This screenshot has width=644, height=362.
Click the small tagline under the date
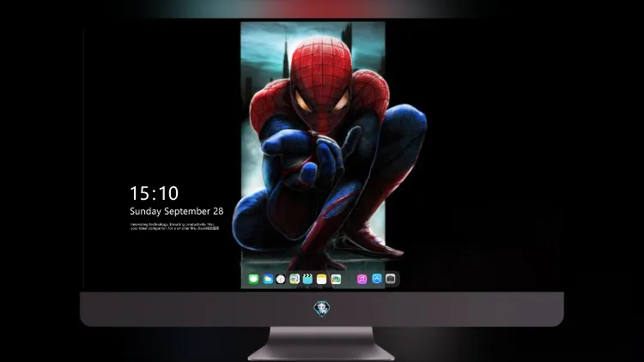174,226
